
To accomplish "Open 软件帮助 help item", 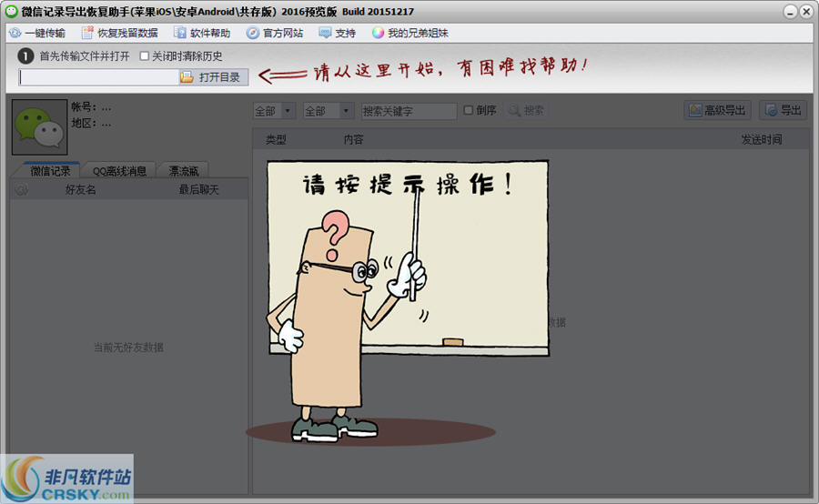I will coord(202,33).
